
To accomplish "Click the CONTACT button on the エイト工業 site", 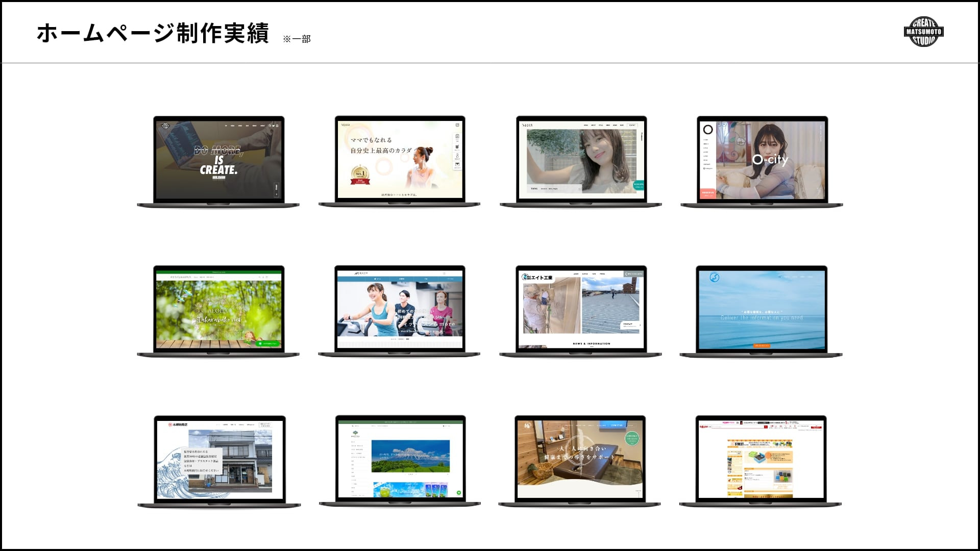I will [x=628, y=324].
